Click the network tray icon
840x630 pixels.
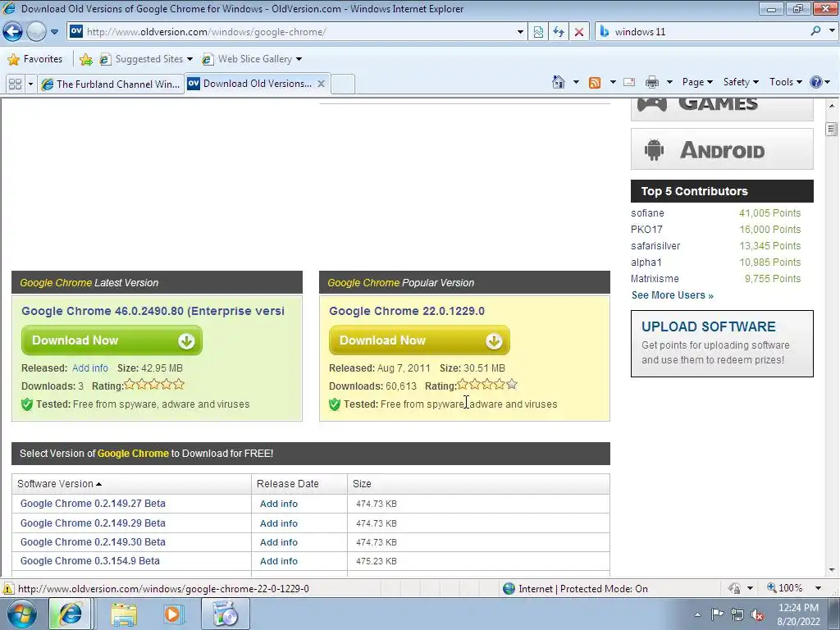click(737, 614)
